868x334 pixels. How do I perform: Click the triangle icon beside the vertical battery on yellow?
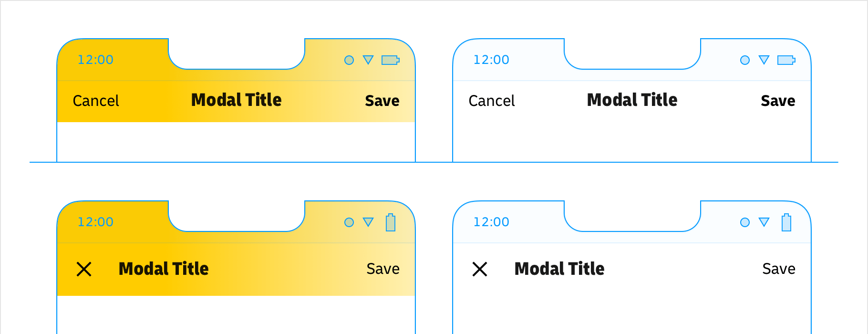[x=368, y=222]
